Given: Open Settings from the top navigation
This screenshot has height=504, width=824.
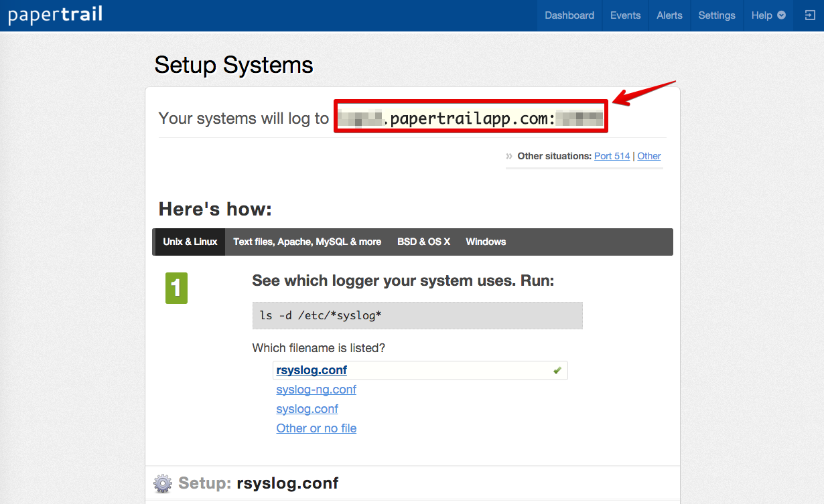Looking at the screenshot, I should pyautogui.click(x=716, y=15).
